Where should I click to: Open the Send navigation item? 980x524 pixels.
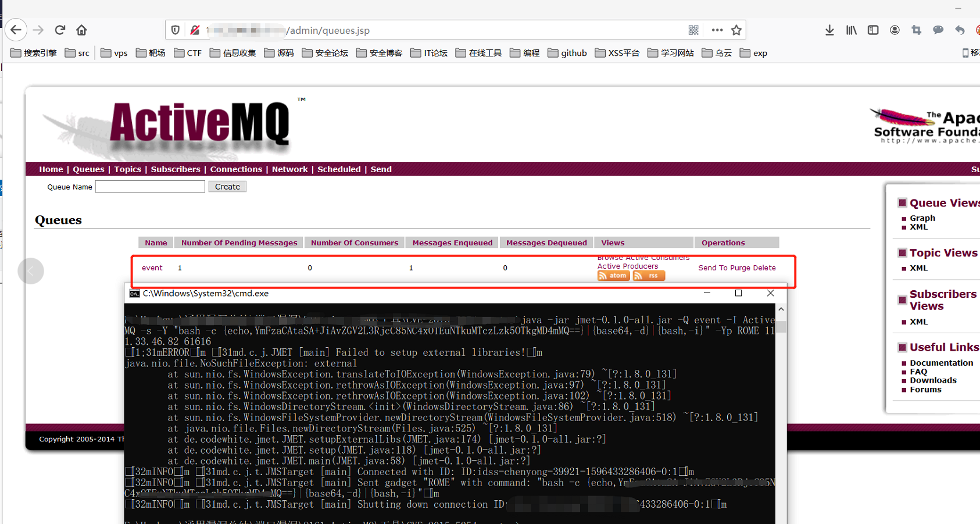coord(381,169)
